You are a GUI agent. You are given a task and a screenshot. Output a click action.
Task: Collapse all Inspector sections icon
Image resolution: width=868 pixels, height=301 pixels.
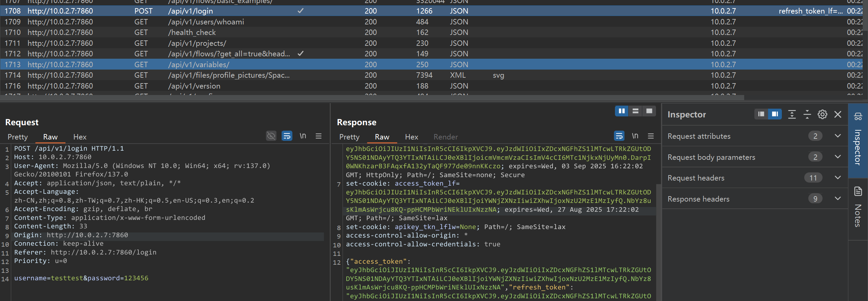coord(807,114)
